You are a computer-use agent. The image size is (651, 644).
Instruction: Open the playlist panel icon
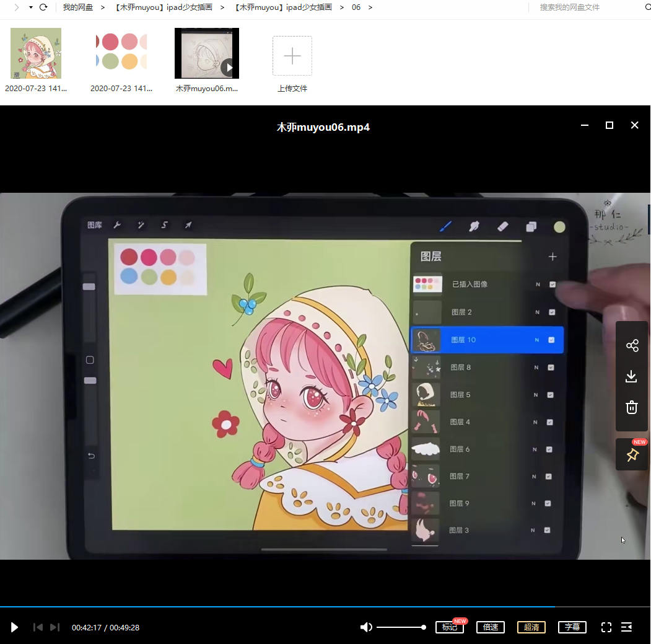tap(626, 627)
